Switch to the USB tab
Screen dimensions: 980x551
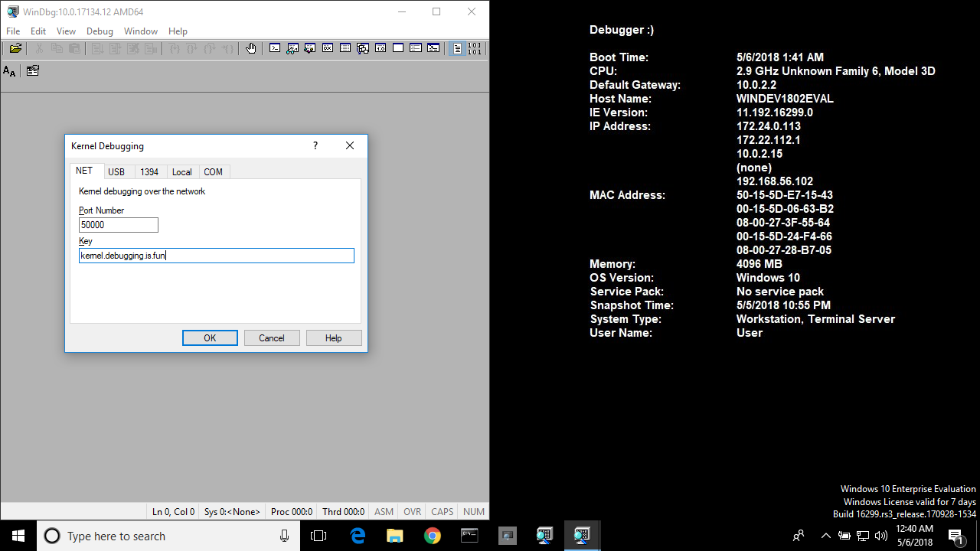pyautogui.click(x=116, y=172)
